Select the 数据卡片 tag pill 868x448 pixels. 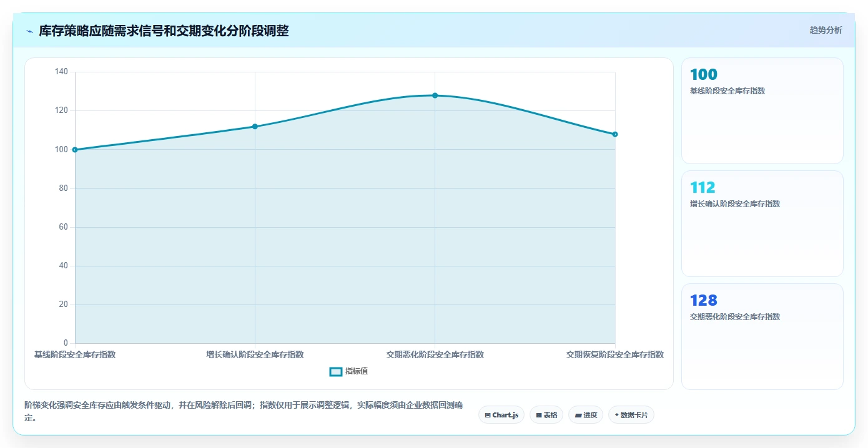[631, 415]
